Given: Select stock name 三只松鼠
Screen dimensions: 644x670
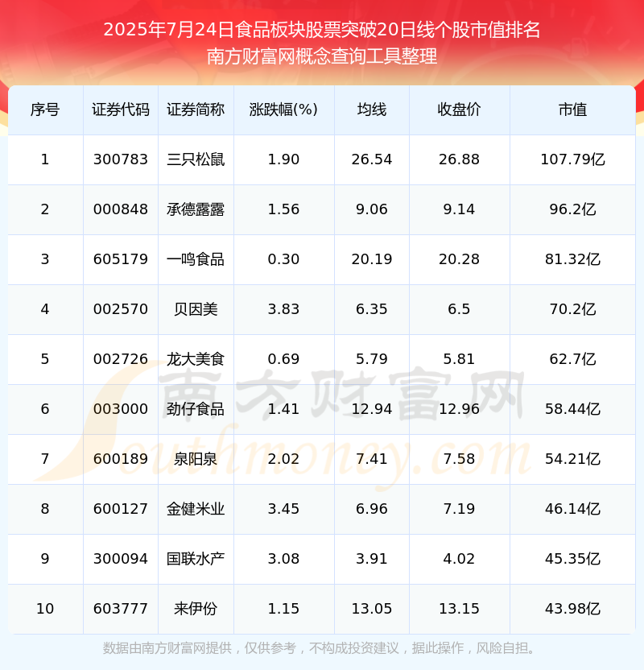Looking at the screenshot, I should [196, 159].
